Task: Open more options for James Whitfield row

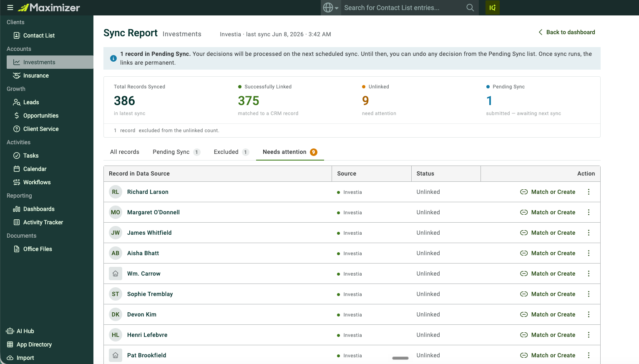Action: pyautogui.click(x=589, y=233)
